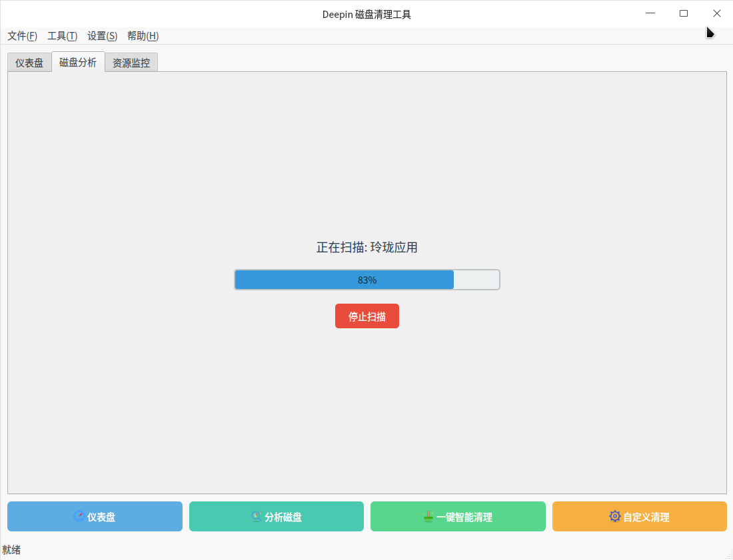Minimize the window
Screen dimensions: 733x560
650,13
